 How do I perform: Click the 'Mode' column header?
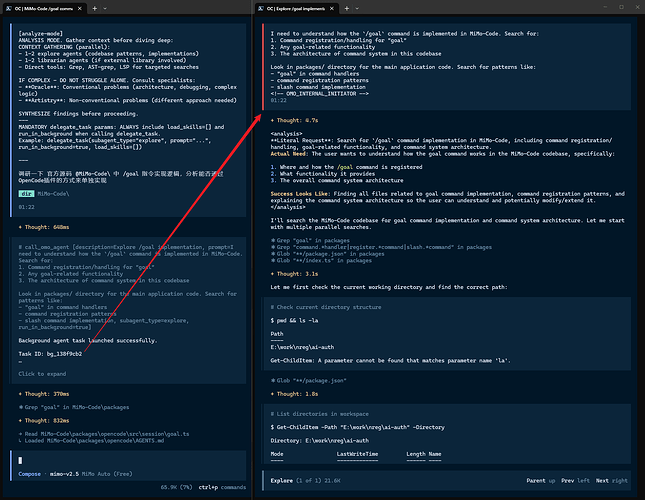(x=277, y=454)
